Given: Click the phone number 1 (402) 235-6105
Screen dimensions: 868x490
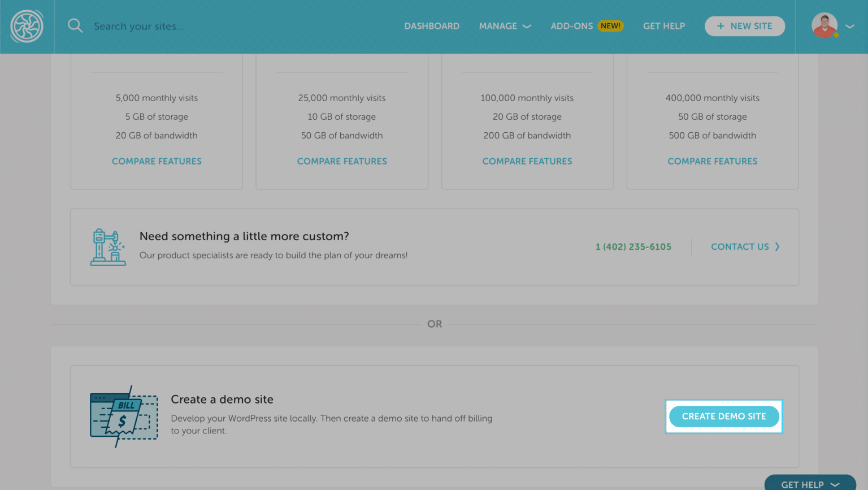Looking at the screenshot, I should point(633,246).
